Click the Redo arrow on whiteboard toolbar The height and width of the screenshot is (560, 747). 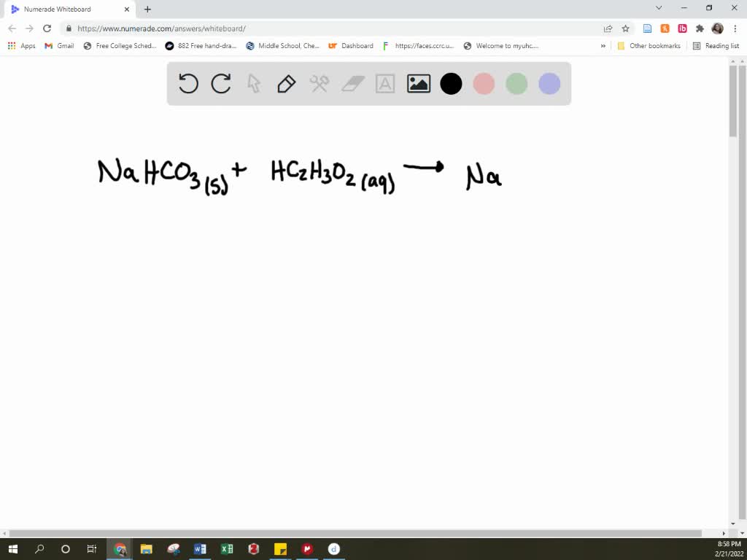221,83
